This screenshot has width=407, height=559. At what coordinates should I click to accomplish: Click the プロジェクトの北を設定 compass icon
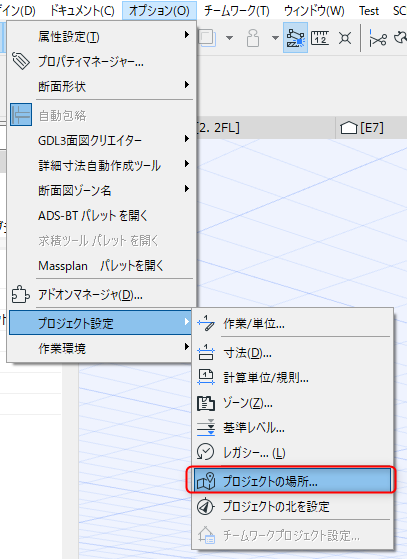(x=206, y=506)
